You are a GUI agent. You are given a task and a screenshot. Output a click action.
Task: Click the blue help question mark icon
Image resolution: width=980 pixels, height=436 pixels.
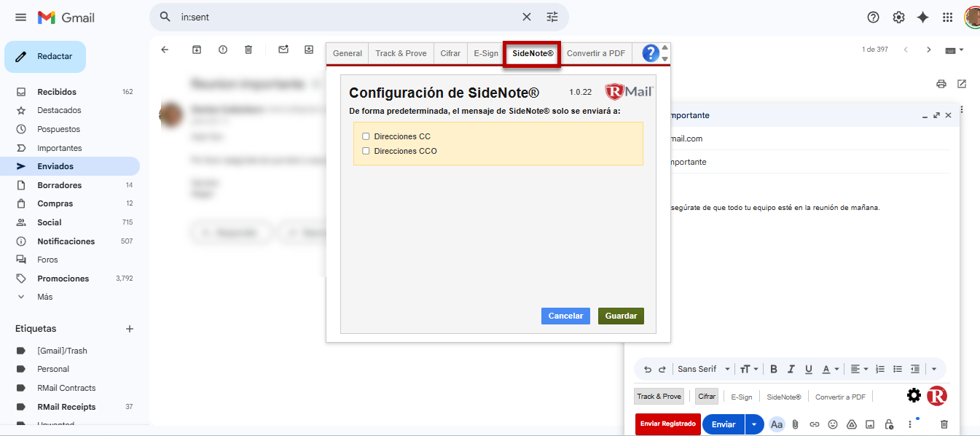pyautogui.click(x=651, y=53)
